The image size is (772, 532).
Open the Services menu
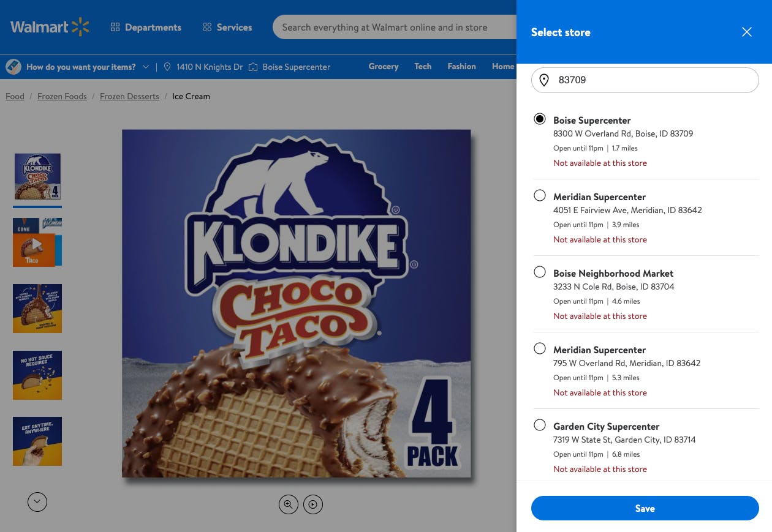coord(234,27)
